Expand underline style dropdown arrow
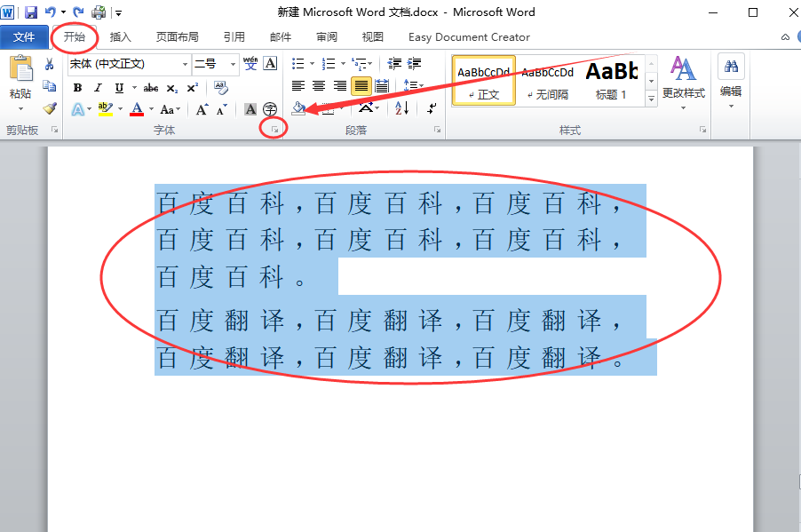Screen dimensions: 801x532 [x=134, y=88]
